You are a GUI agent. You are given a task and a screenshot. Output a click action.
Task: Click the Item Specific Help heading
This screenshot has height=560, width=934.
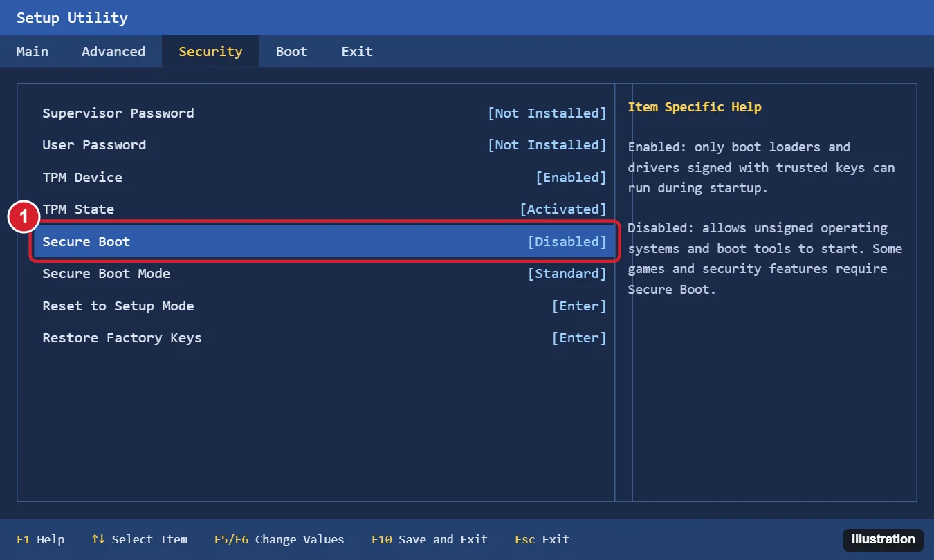coord(695,107)
